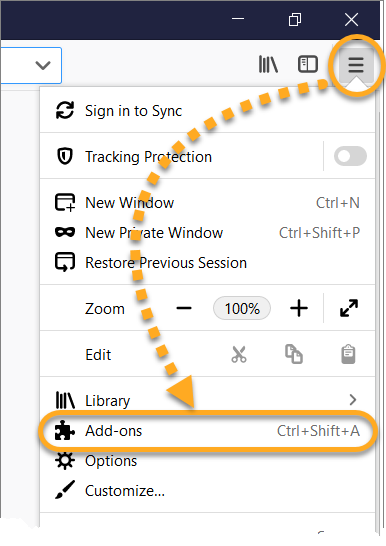Click the Copy icon in Edit row
This screenshot has height=546, width=386.
294,354
